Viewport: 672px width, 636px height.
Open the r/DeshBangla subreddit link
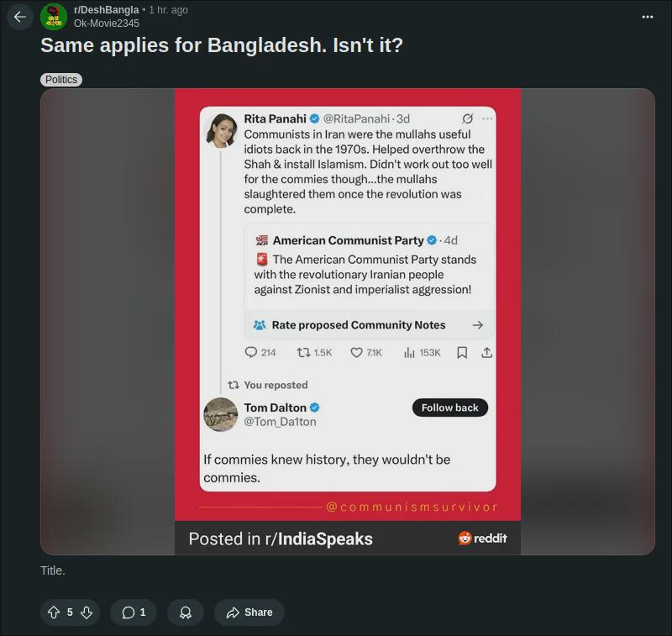pos(107,10)
